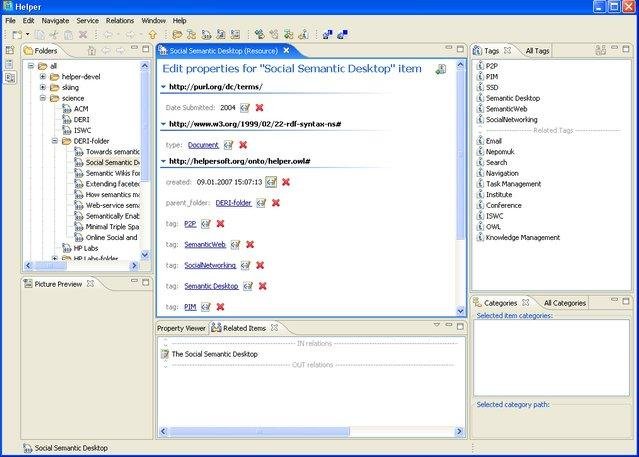Image resolution: width=639 pixels, height=457 pixels.
Task: Click the editor's vertical scrollbar down arrow
Action: point(461,311)
